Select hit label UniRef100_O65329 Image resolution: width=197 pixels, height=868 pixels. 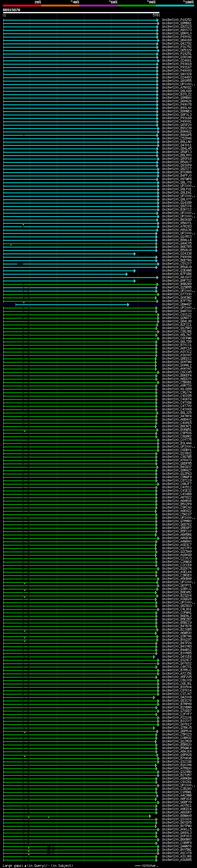pos(177,50)
